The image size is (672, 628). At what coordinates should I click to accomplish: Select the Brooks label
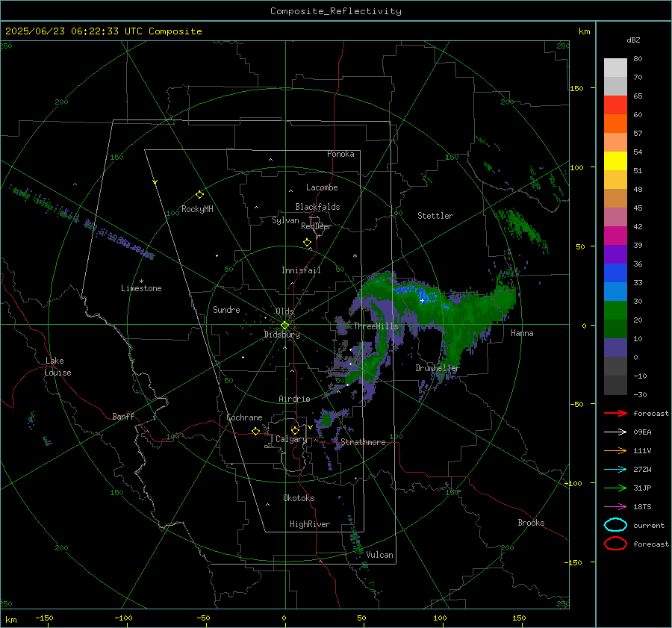pos(531,523)
